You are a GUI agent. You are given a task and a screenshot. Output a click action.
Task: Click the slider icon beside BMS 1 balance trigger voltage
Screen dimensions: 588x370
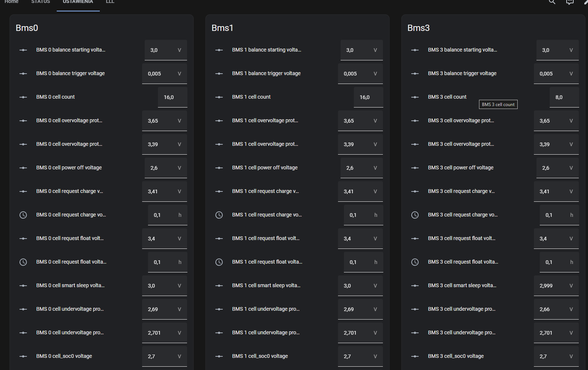tap(219, 74)
